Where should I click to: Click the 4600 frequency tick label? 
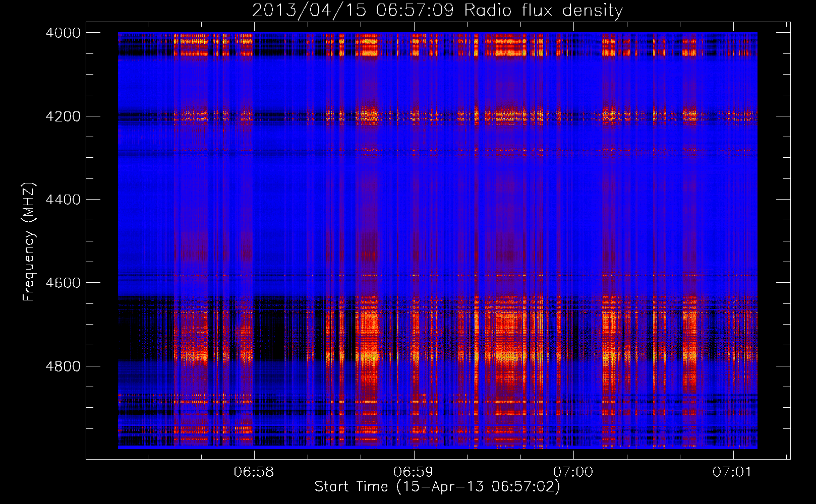pos(63,283)
